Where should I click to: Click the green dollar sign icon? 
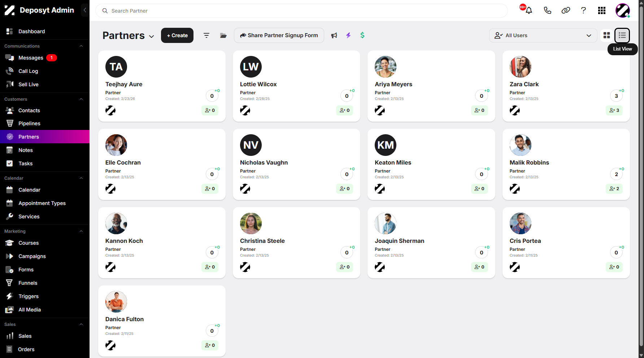(362, 35)
